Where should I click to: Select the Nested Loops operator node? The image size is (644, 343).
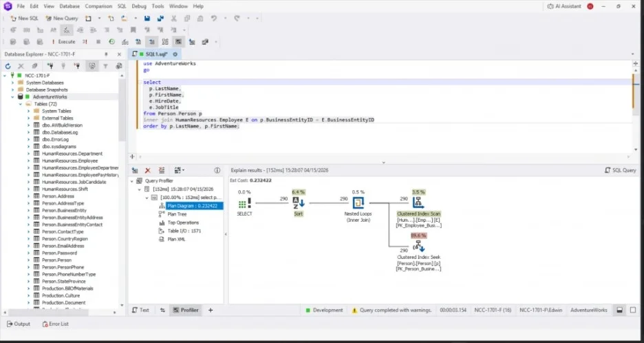358,207
